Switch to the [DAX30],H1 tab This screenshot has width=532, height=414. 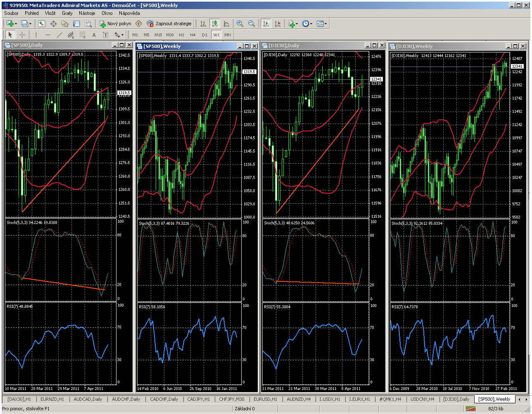click(x=19, y=399)
